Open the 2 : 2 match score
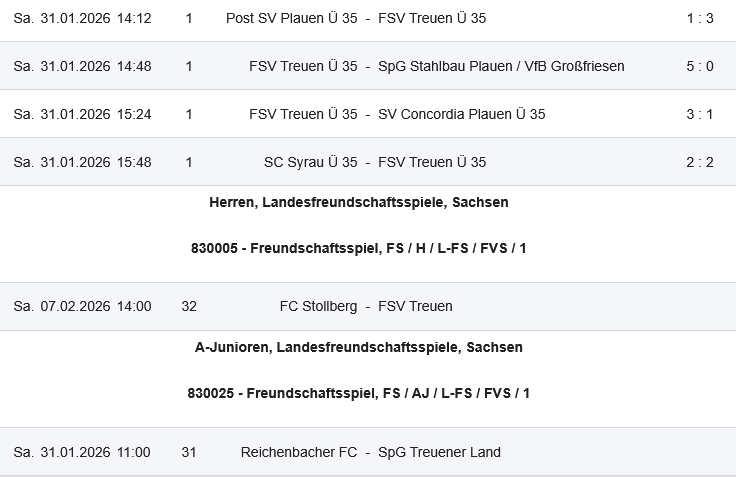Image resolution: width=736 pixels, height=477 pixels. (699, 162)
